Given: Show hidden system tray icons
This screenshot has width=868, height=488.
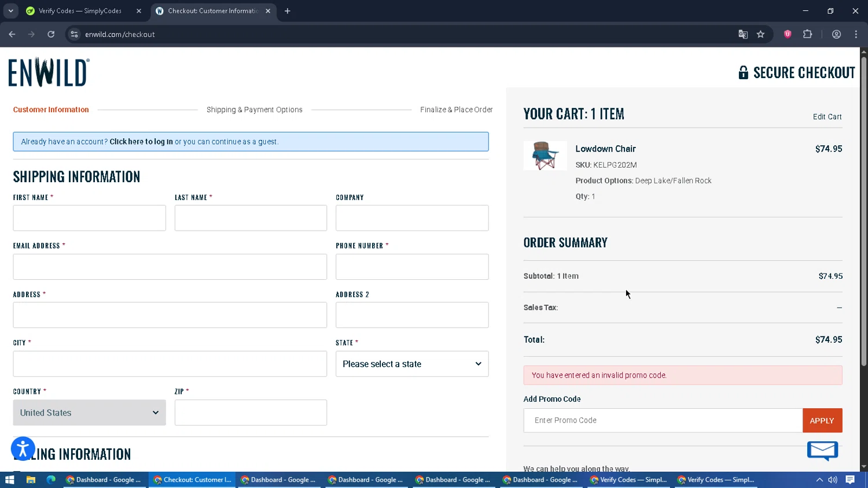Looking at the screenshot, I should 819,480.
